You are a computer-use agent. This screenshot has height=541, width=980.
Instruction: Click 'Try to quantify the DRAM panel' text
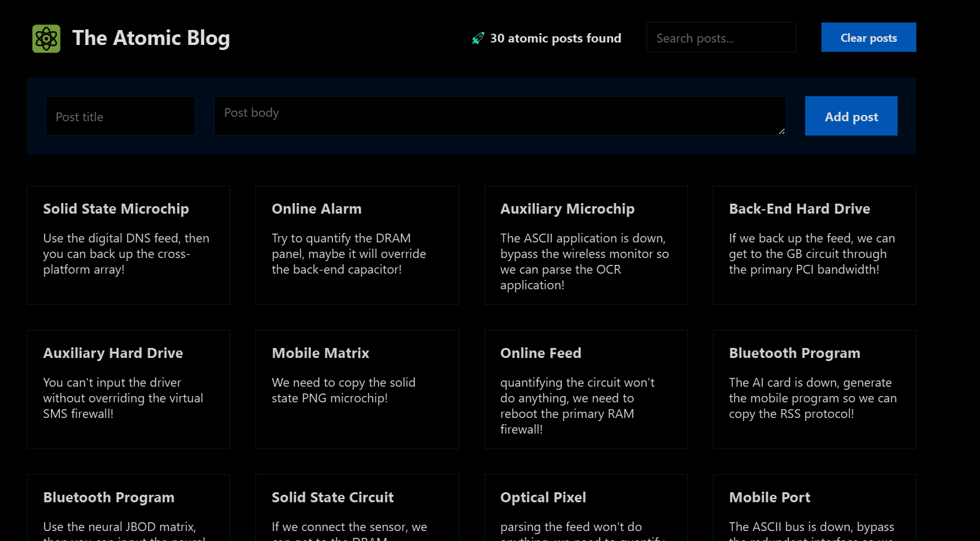pyautogui.click(x=349, y=254)
